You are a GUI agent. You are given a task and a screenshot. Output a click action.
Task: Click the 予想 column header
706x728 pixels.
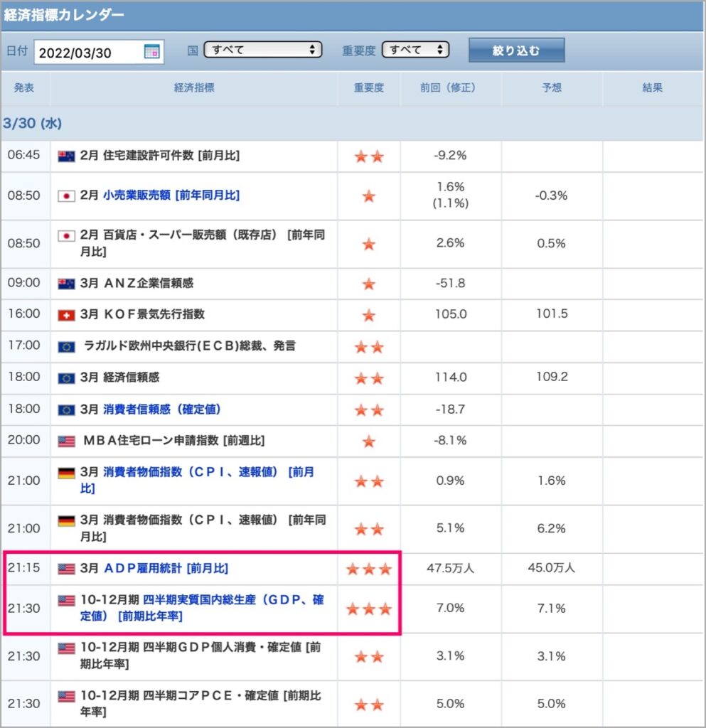tap(552, 87)
